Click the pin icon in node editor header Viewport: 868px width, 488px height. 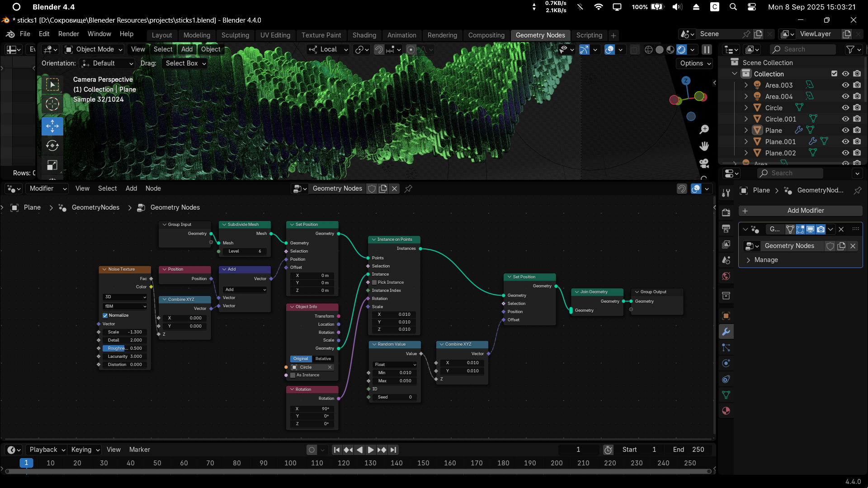[408, 188]
